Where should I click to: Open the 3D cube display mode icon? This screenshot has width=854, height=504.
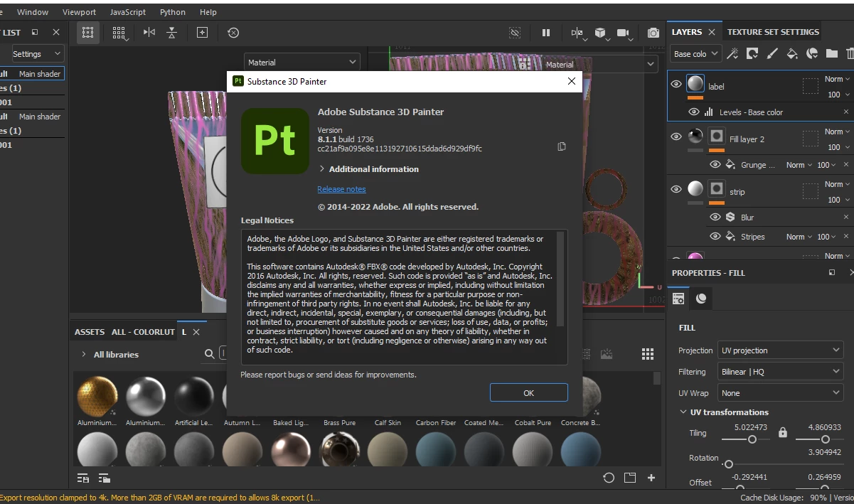[601, 33]
